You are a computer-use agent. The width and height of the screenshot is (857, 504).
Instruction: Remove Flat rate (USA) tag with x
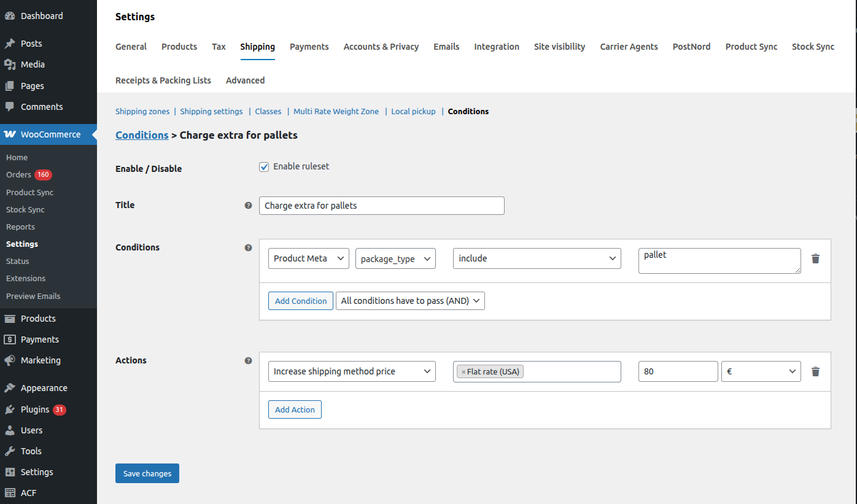coord(463,372)
